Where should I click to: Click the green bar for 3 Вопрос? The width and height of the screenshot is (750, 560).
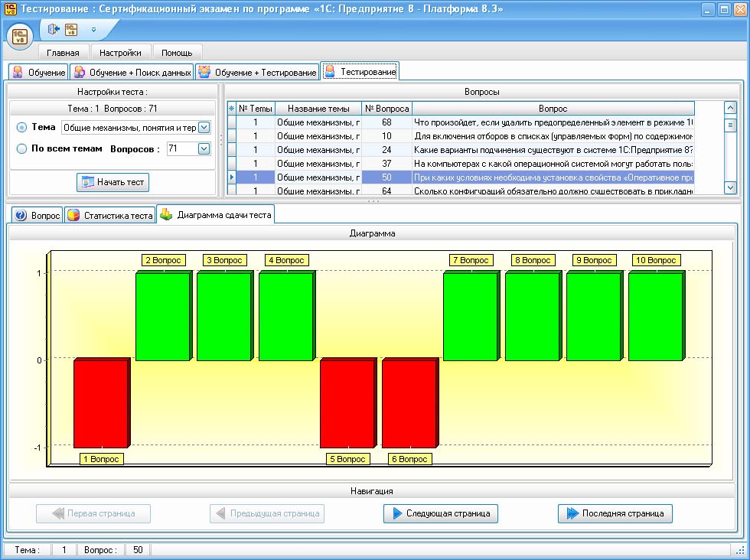225,316
